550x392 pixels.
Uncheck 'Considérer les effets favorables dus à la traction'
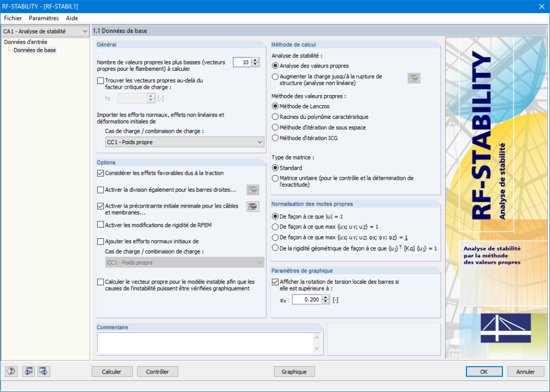[100, 173]
